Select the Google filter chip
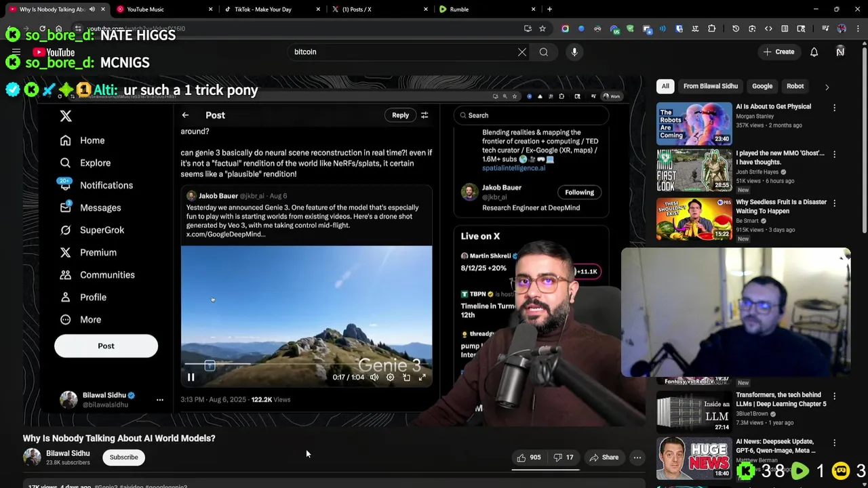Viewport: 868px width, 488px height. click(x=762, y=86)
